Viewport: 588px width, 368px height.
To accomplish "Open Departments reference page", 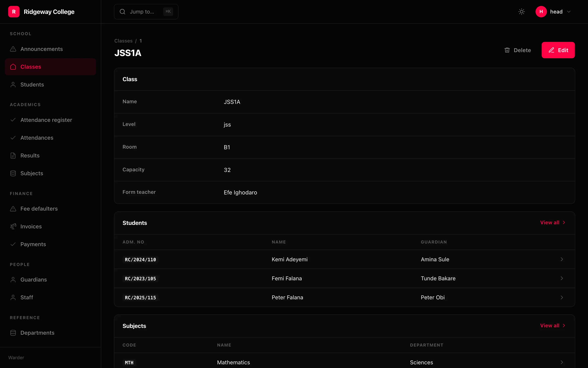I will 50,333.
